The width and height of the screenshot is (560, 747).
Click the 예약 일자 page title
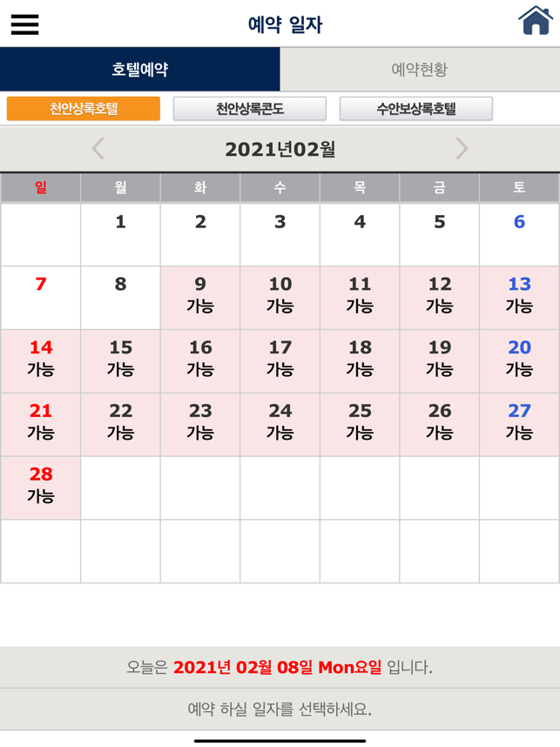(285, 24)
